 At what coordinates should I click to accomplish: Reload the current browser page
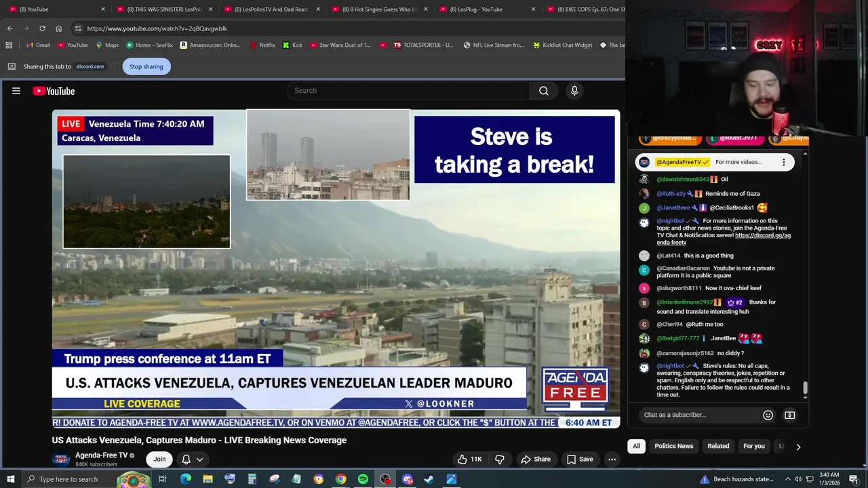(42, 28)
